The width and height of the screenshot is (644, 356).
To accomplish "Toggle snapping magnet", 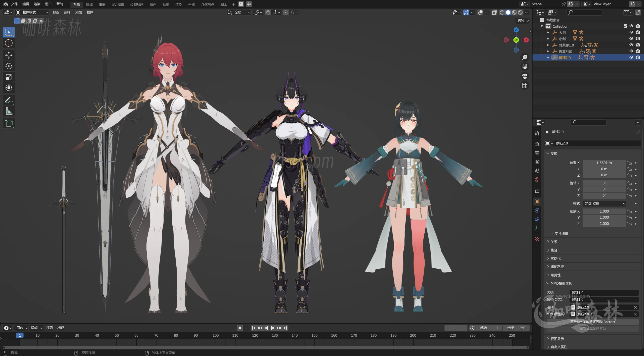I will pyautogui.click(x=268, y=12).
